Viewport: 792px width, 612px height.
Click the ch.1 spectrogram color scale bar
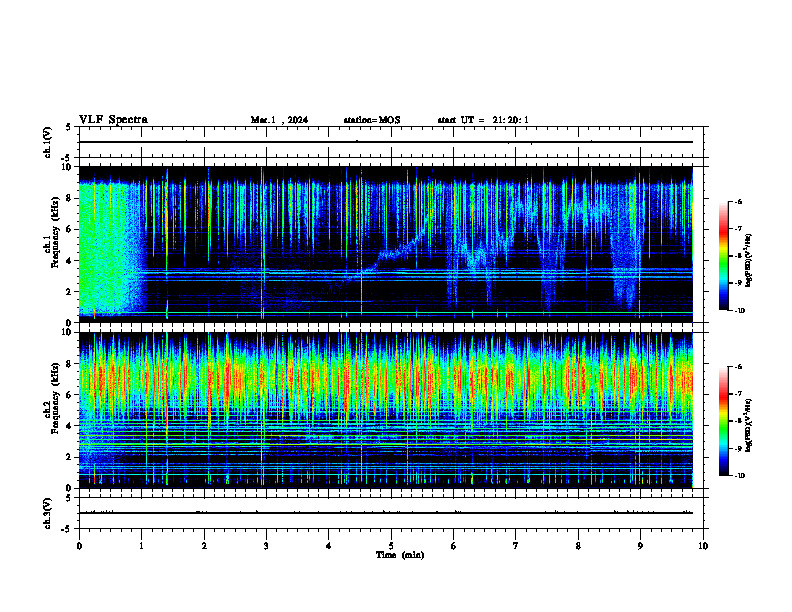click(x=723, y=256)
